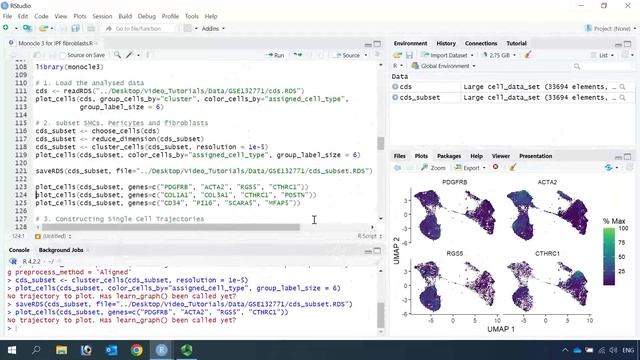Screen dimensions: 640x360
Task: Click the red Remove current plot icon
Action: coord(496,167)
